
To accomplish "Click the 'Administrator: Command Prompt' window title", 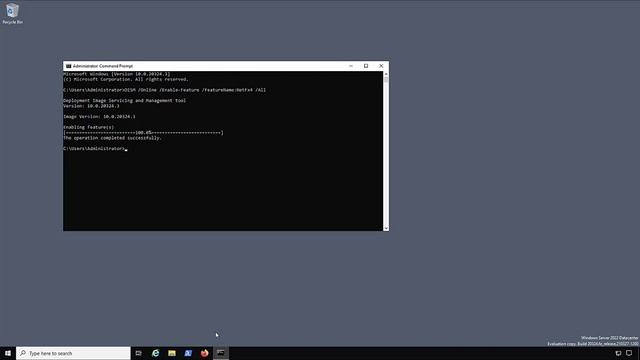I will pos(103,66).
